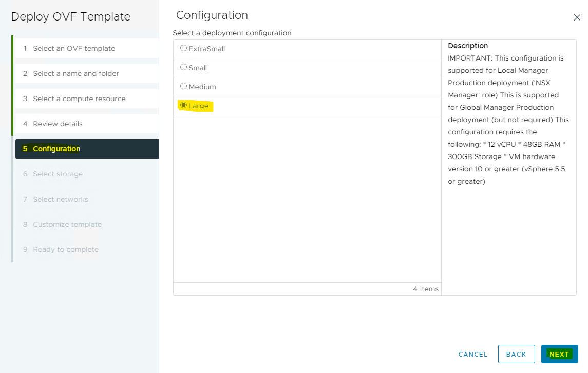Click step 9 Ready to complete
This screenshot has height=373, width=588.
(x=66, y=249)
